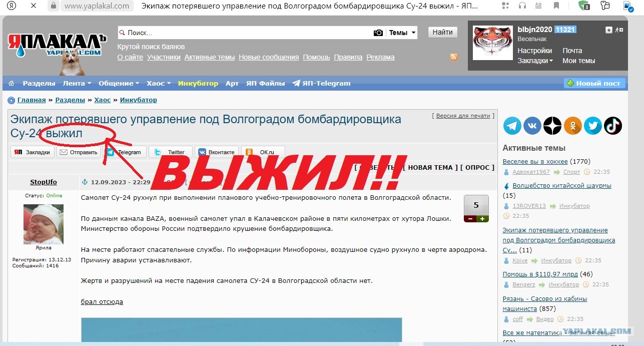Click the RSS feed icon

(x=454, y=57)
